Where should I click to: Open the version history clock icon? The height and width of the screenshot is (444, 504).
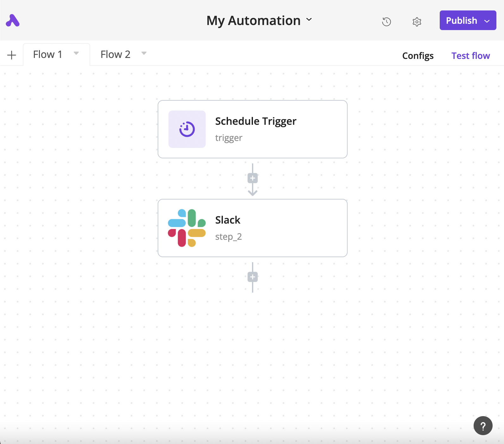tap(386, 22)
